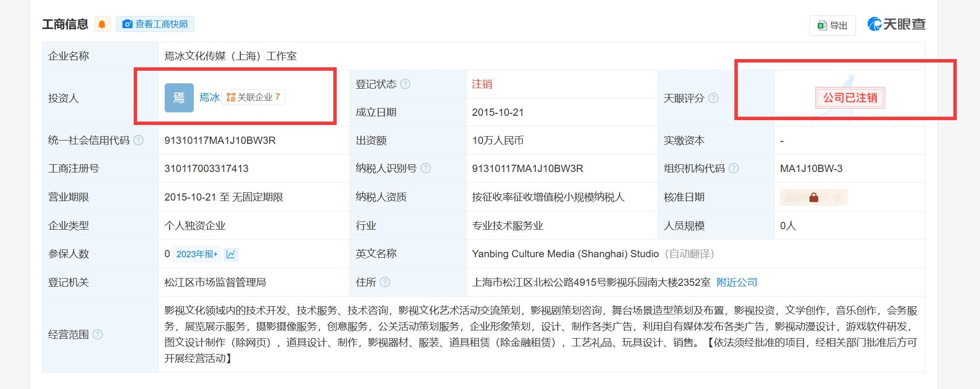This screenshot has width=980, height=389.
Task: Click 松江区市场监督管理局 registration authority
Action: pos(215,282)
